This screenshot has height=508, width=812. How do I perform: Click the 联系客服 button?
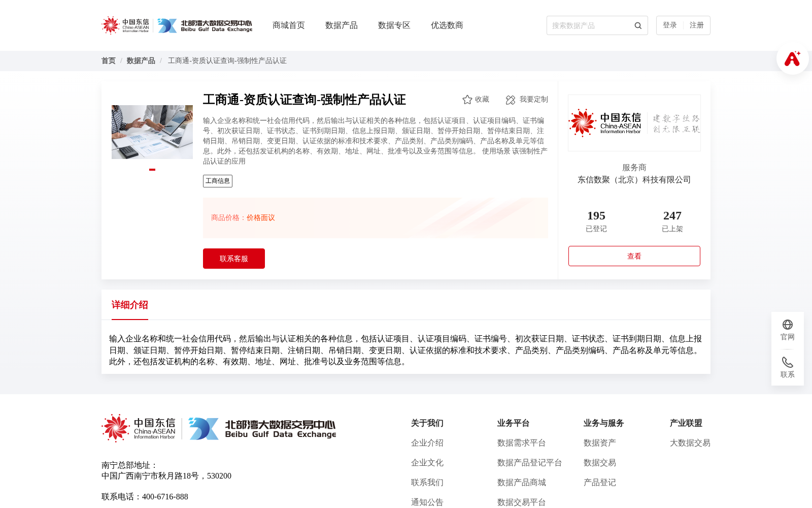234,259
